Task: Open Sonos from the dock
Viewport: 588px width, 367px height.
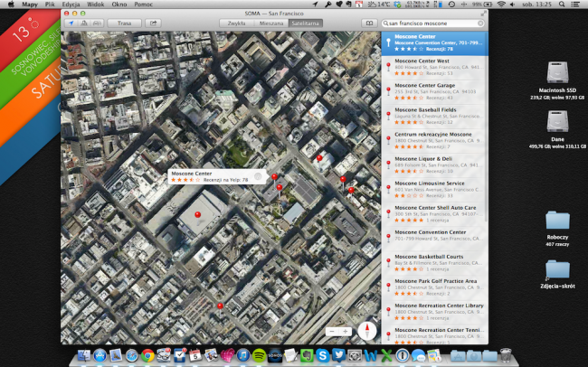Action: (274, 355)
